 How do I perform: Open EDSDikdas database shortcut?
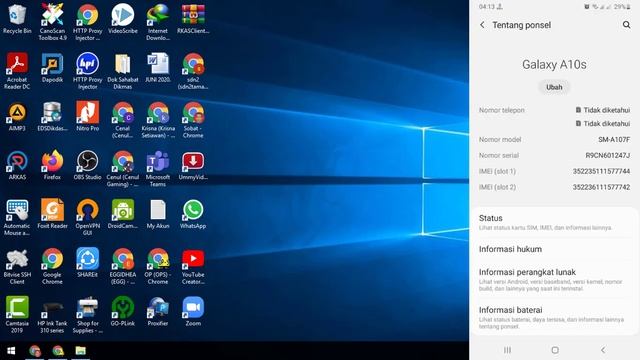[x=52, y=117]
